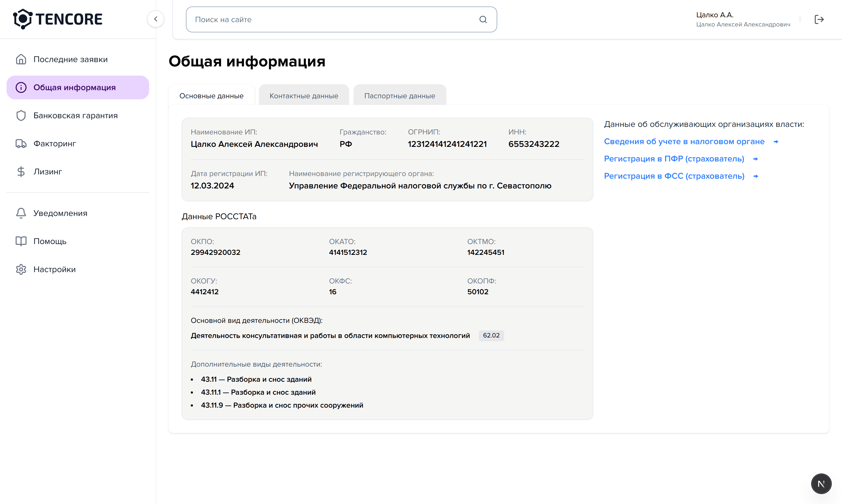Click the 62.02 ОКВЭД code badge

point(491,335)
